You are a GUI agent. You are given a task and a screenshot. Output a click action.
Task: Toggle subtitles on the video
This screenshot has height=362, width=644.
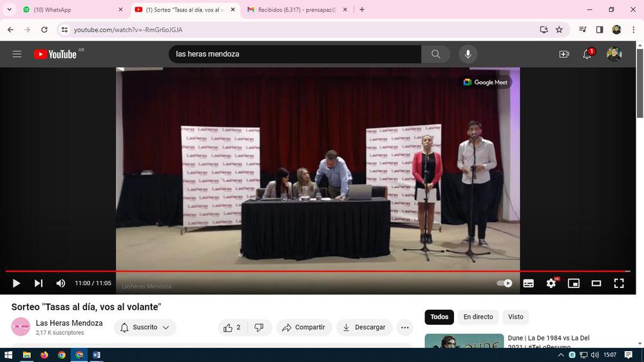pyautogui.click(x=528, y=283)
